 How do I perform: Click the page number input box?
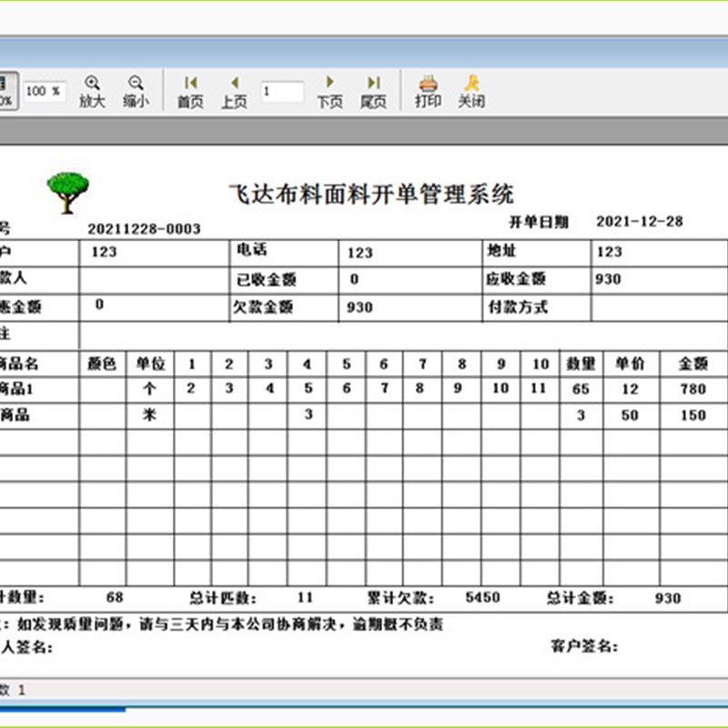(283, 92)
